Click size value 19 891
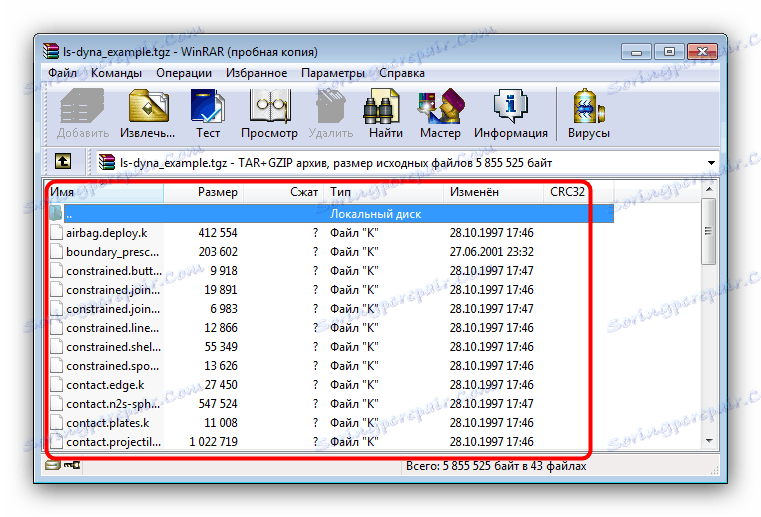This screenshot has width=761, height=517. [221, 290]
